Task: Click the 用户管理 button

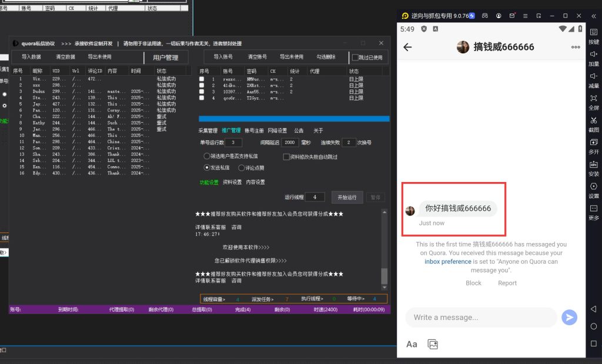Action: tap(165, 58)
